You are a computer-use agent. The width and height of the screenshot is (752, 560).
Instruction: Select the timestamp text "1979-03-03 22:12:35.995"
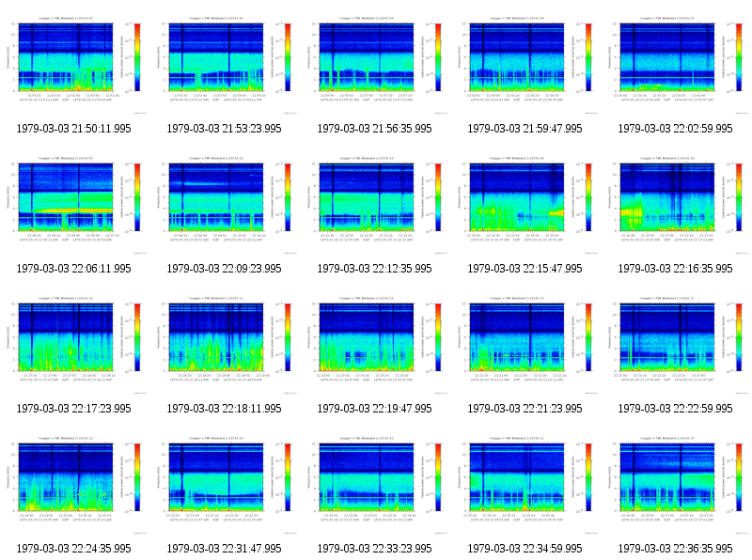pos(374,269)
